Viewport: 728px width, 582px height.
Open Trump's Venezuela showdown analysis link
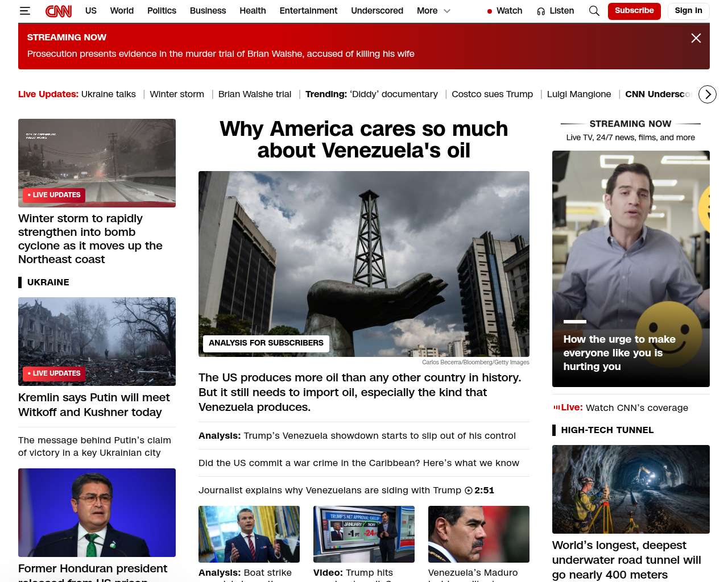point(357,436)
